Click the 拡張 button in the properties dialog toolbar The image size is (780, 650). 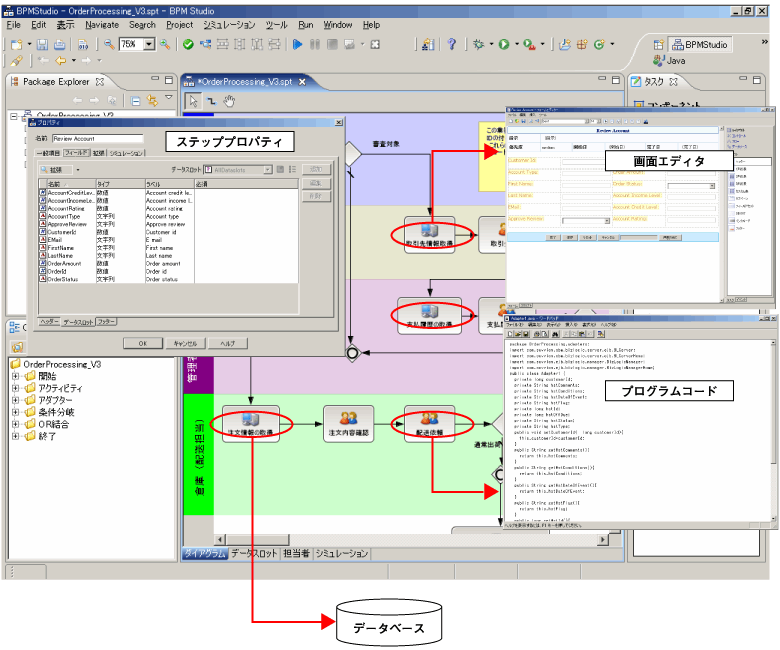(x=57, y=170)
